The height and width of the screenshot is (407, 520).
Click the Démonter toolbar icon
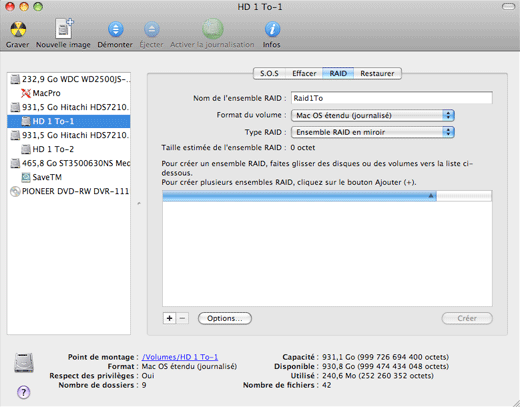coord(115,29)
